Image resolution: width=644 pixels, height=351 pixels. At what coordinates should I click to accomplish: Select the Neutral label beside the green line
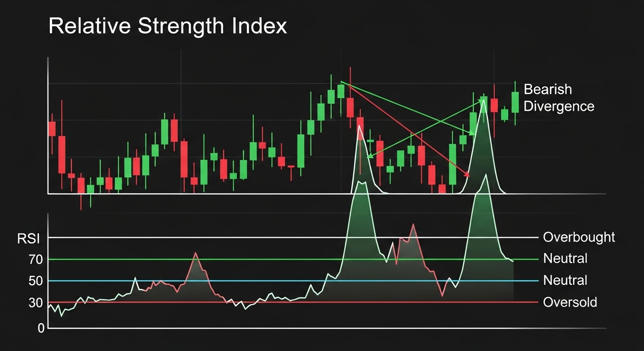(565, 259)
